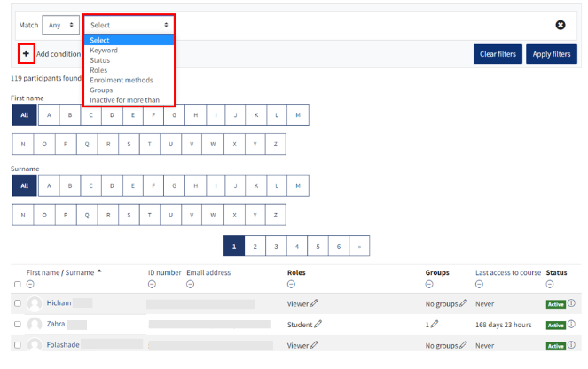Choose Enrolment methods filter option
The image size is (588, 369).
[x=122, y=80]
